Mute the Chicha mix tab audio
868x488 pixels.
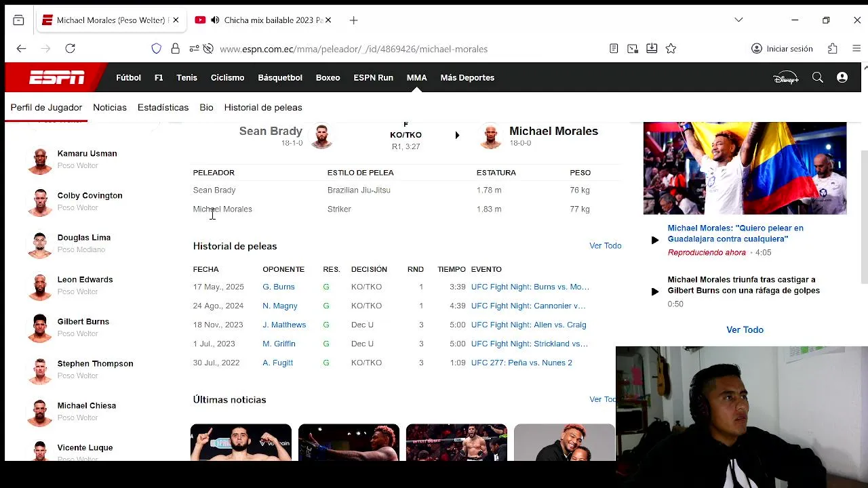(x=215, y=20)
